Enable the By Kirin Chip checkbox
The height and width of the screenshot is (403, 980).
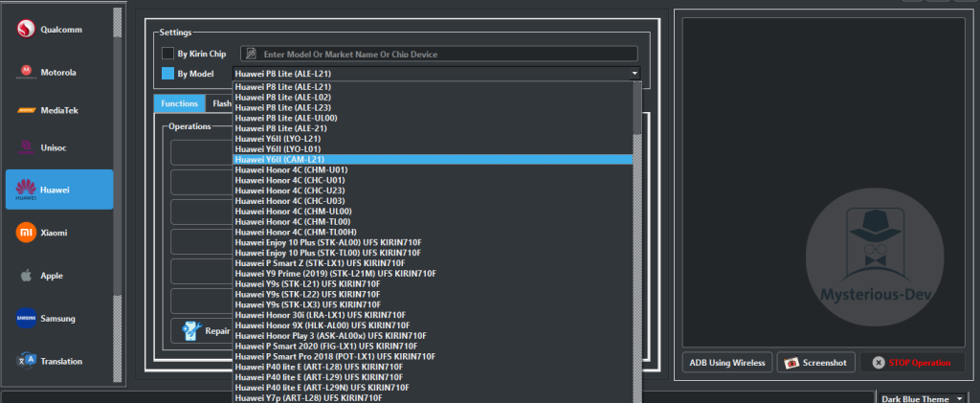pyautogui.click(x=167, y=54)
